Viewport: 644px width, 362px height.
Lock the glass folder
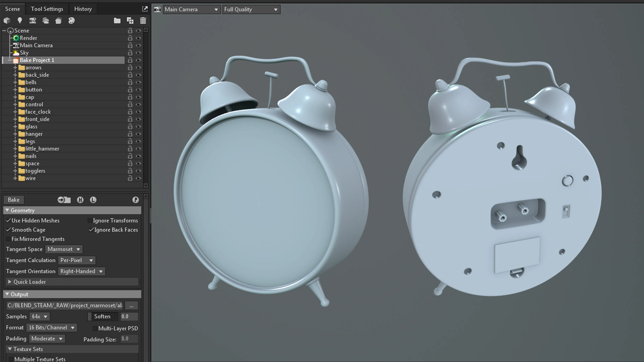click(x=130, y=127)
